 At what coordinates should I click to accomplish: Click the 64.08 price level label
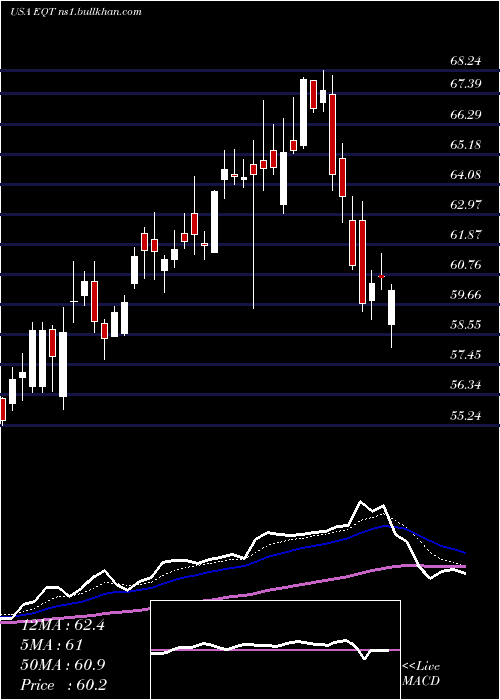coord(466,175)
